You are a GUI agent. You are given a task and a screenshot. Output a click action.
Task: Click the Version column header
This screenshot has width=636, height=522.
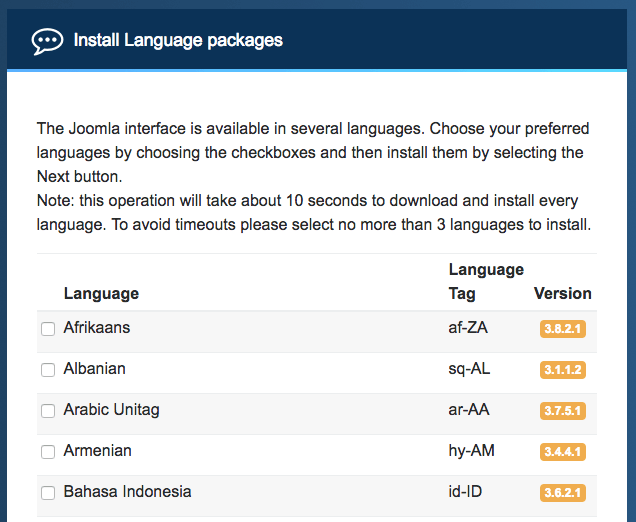(563, 293)
